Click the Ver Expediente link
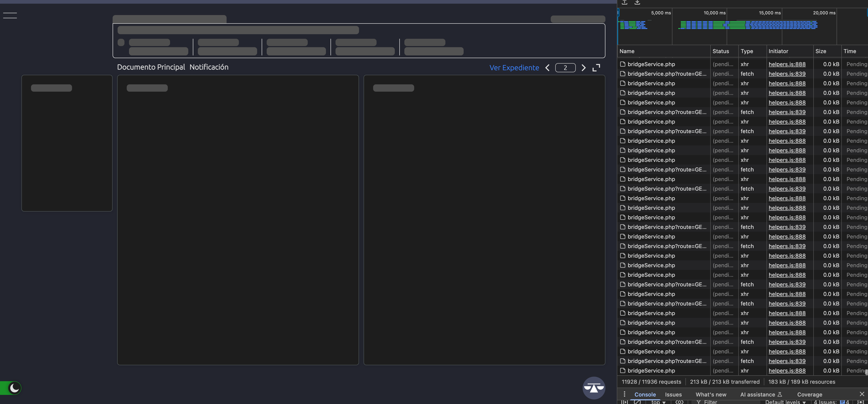 [514, 68]
